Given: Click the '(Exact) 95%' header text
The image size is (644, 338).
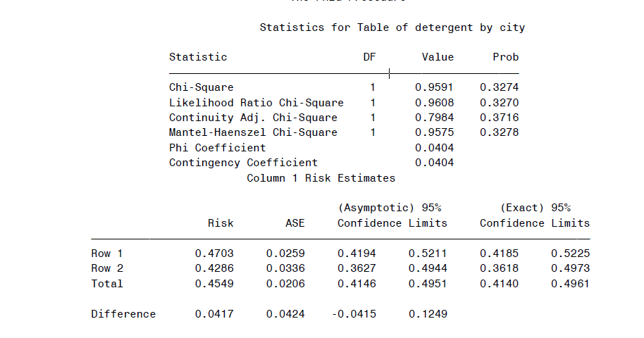Looking at the screenshot, I should [535, 208].
